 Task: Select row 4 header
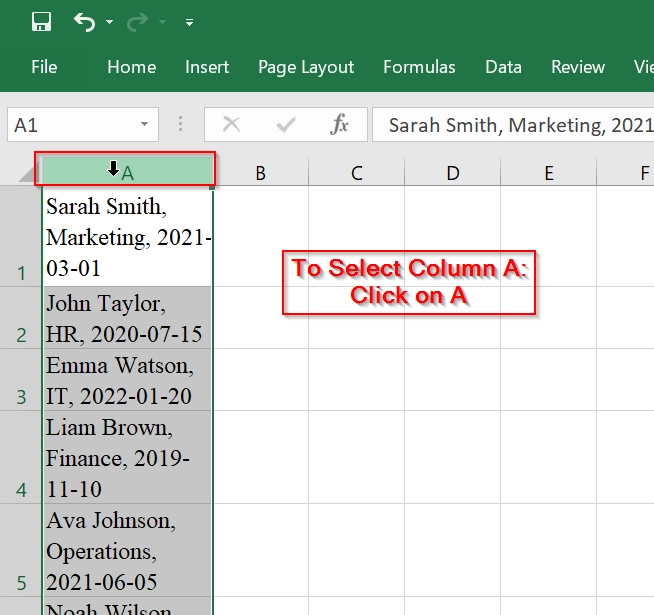(21, 457)
